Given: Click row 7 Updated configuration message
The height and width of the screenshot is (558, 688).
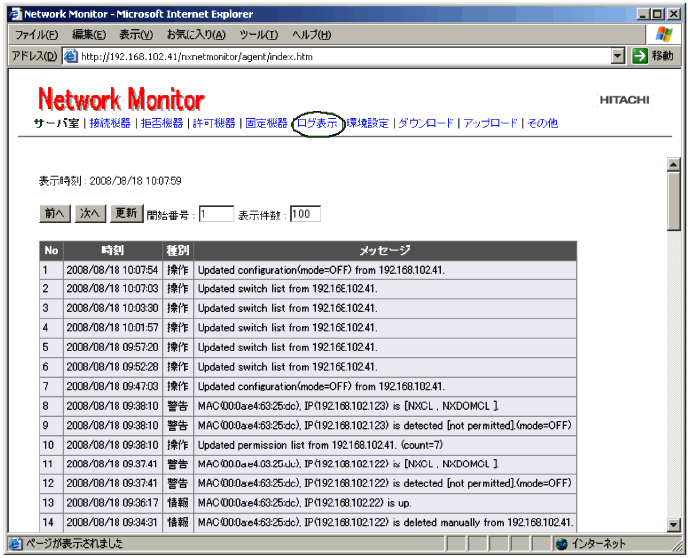Looking at the screenshot, I should pos(321,386).
